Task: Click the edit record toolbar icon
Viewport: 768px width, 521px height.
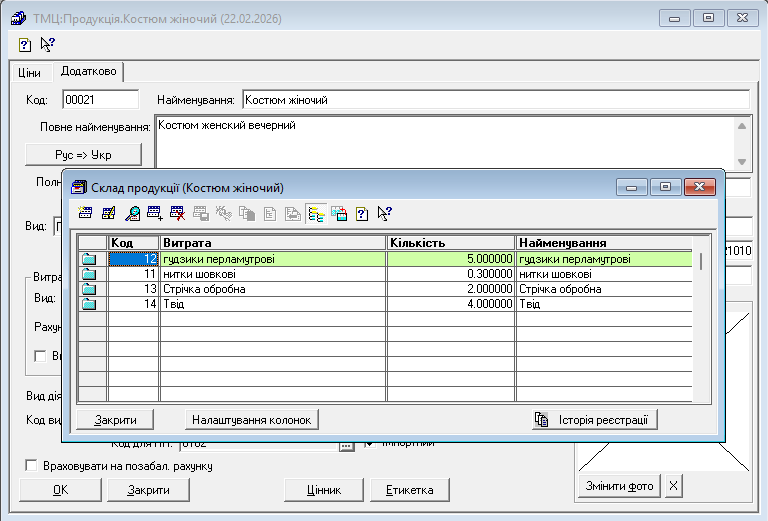Action: click(108, 213)
